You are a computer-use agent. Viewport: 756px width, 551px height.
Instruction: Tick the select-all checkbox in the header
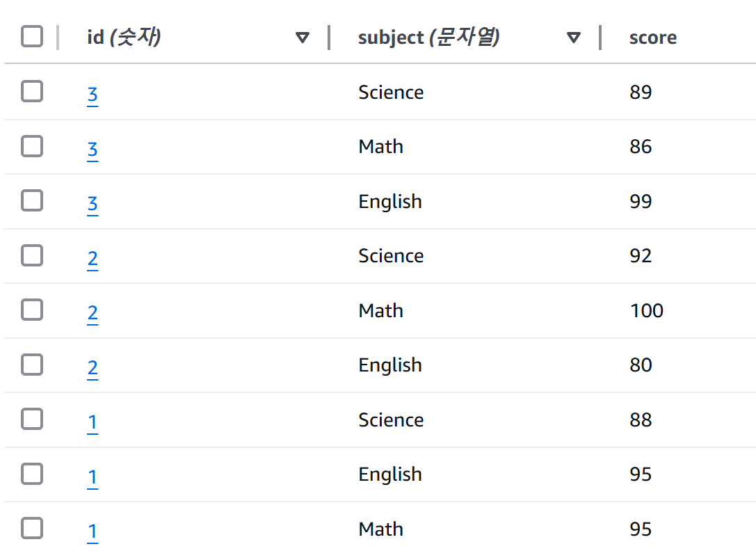click(32, 37)
